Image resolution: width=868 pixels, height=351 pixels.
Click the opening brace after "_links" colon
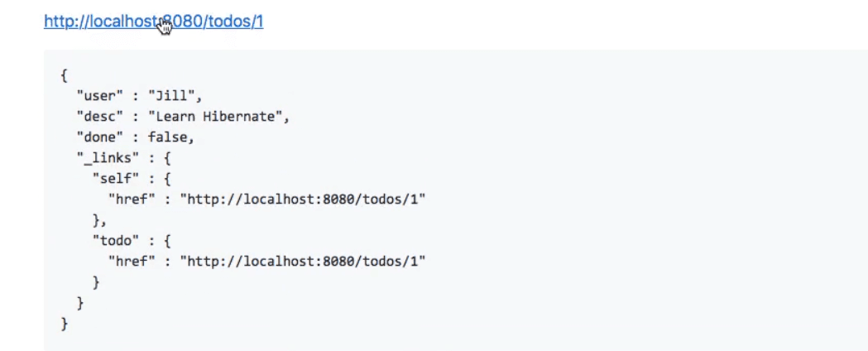click(167, 158)
